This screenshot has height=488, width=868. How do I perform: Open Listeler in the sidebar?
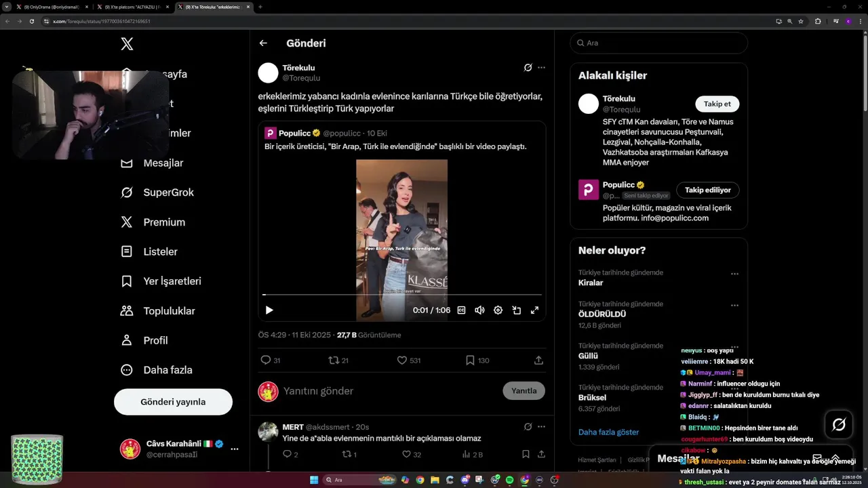click(149, 251)
